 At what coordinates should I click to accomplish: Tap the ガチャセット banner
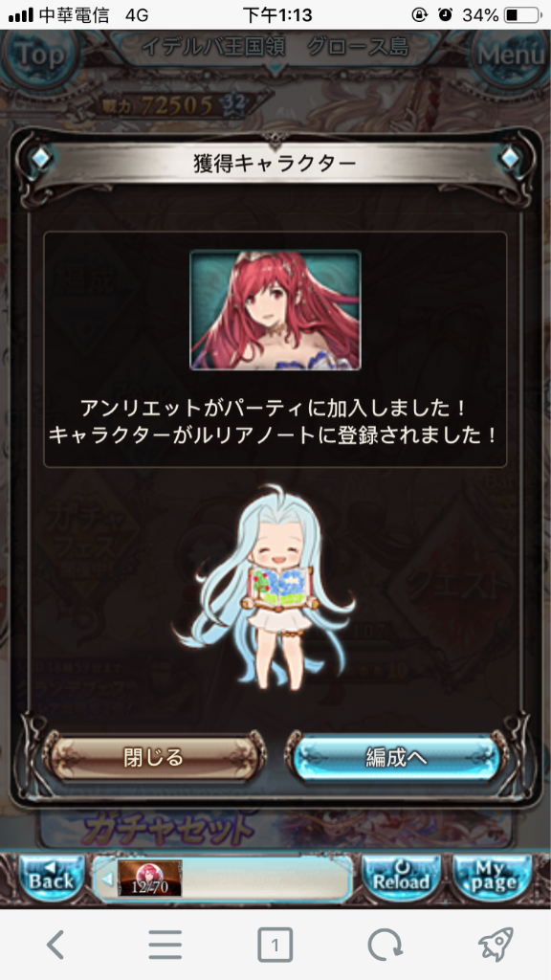tap(275, 828)
